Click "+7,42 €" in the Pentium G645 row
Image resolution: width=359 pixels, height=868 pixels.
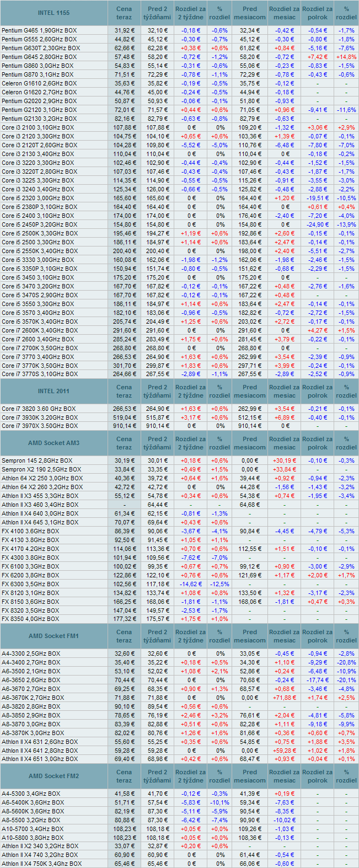pos(318,57)
